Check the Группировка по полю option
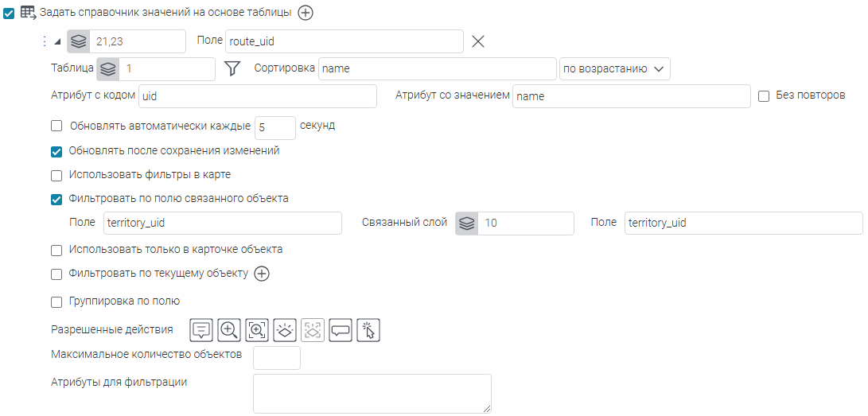 (56, 301)
